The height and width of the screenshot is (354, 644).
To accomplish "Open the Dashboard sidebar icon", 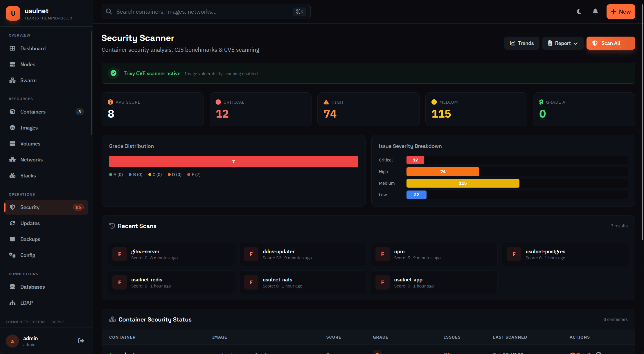I will (x=13, y=48).
